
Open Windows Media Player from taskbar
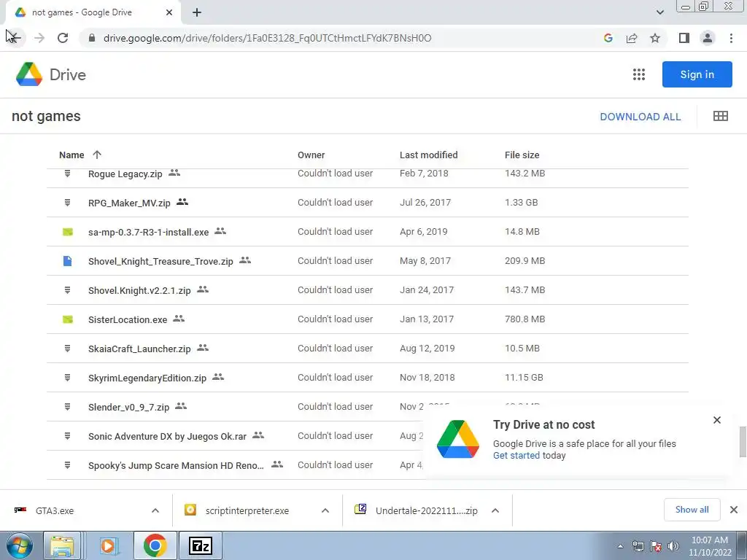tap(108, 545)
